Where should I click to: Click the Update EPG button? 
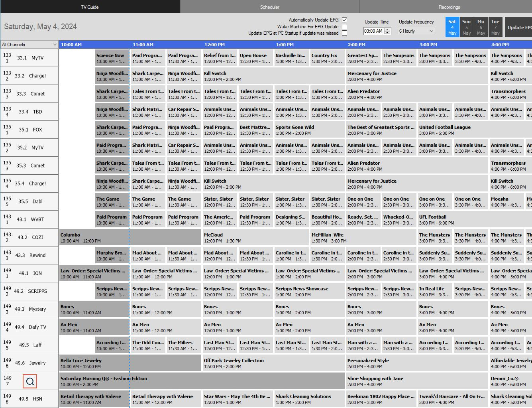(518, 27)
